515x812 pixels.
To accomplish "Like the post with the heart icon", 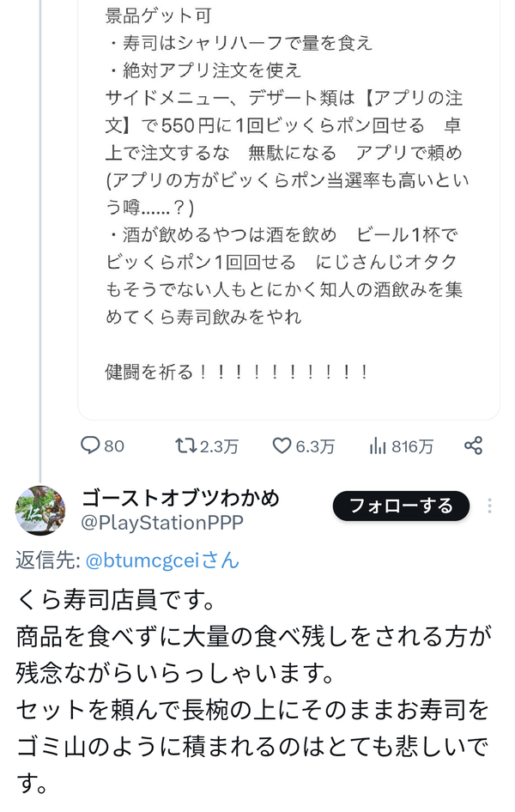I will 282,445.
